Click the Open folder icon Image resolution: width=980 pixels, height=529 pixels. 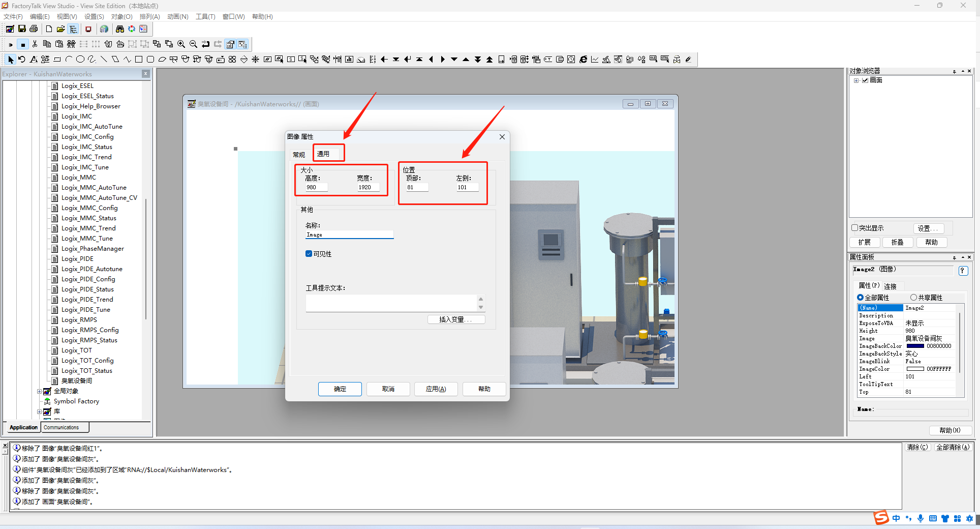(61, 29)
